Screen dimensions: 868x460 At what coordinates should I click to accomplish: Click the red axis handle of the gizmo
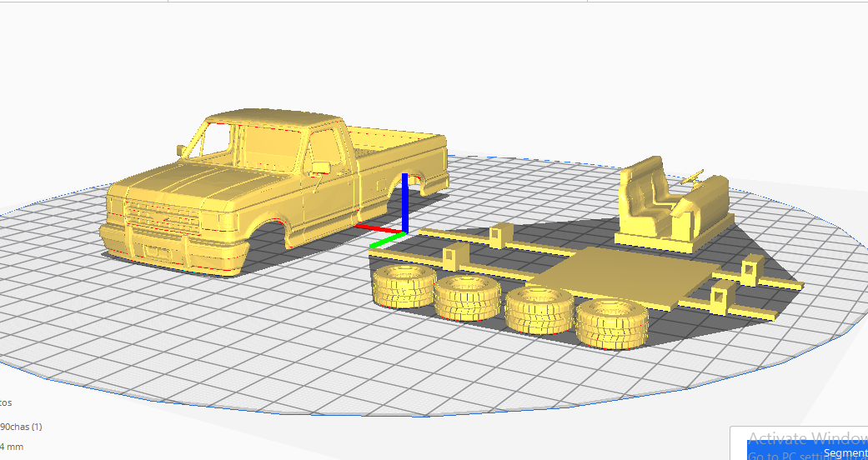click(378, 228)
